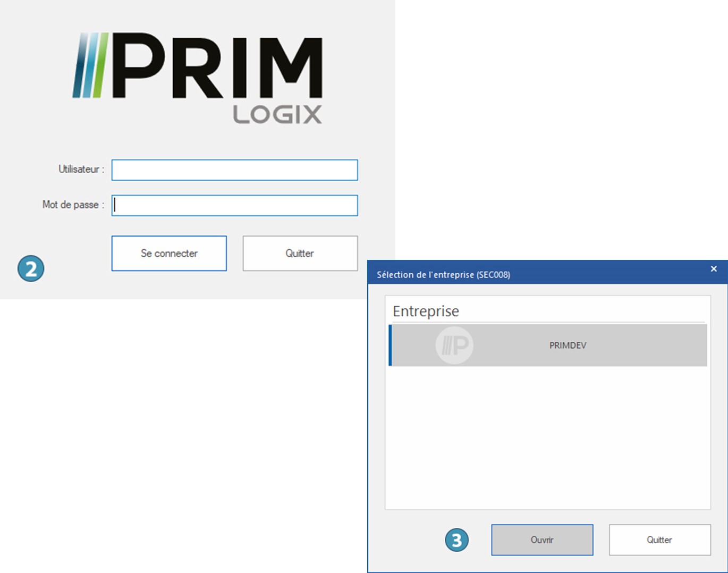Click the Utilisateur label

tap(81, 170)
